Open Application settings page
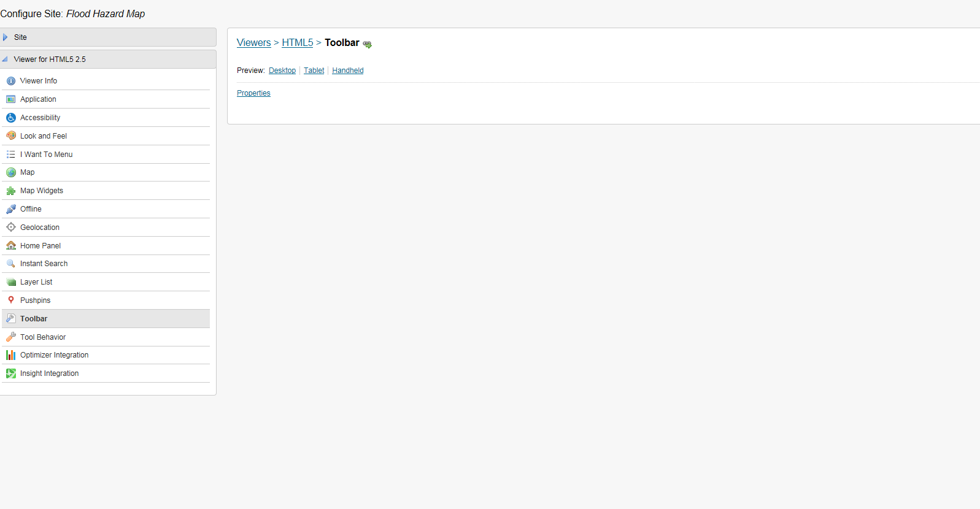980x509 pixels. pos(106,99)
